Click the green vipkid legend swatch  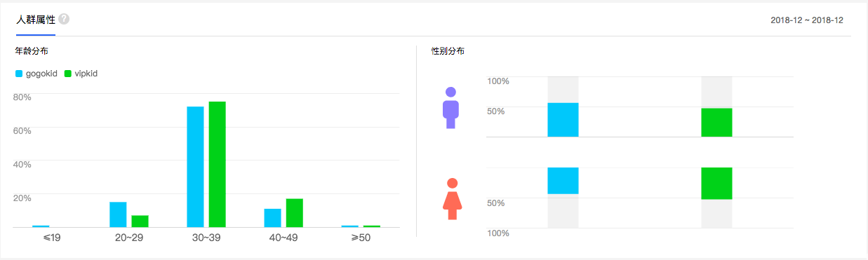point(68,73)
